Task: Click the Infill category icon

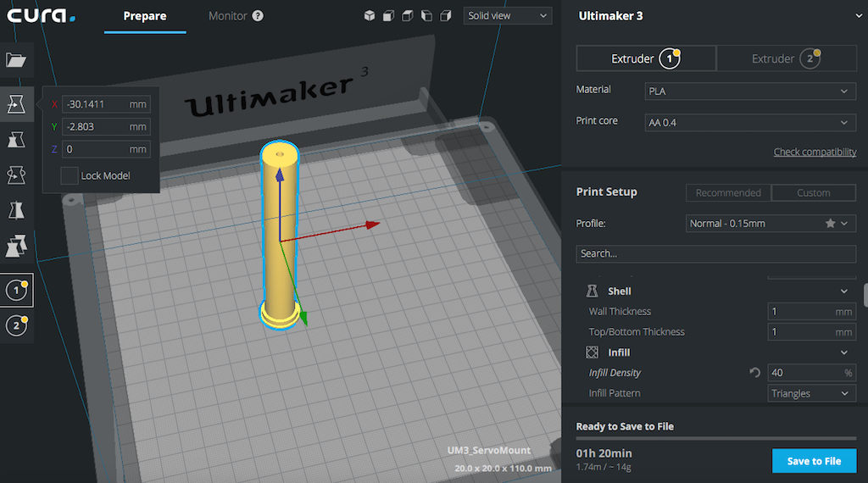Action: pos(593,353)
